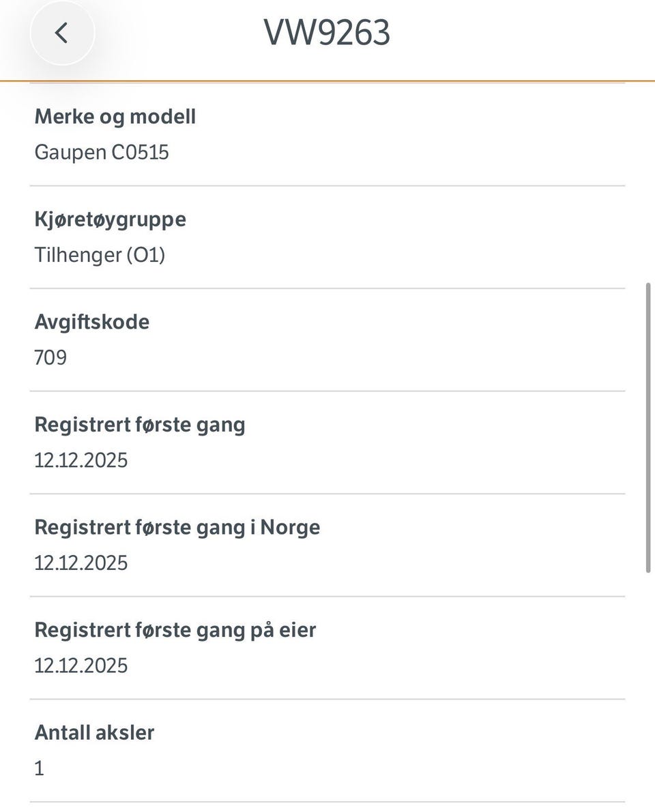Click the Gaupen C0515 model value
This screenshot has width=655, height=812.
[x=102, y=152]
